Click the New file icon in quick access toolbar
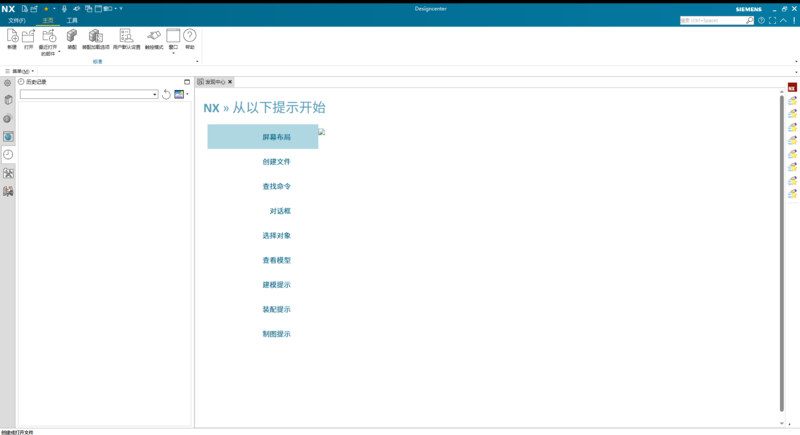The image size is (800, 435). [x=24, y=9]
